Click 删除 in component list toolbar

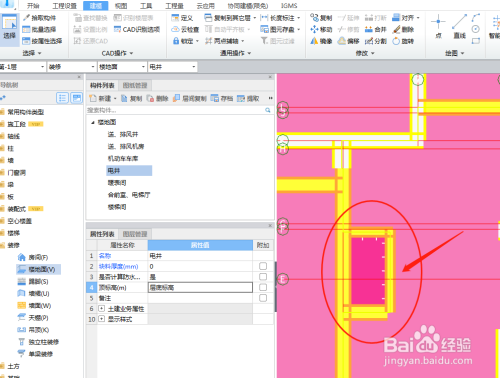pos(158,98)
